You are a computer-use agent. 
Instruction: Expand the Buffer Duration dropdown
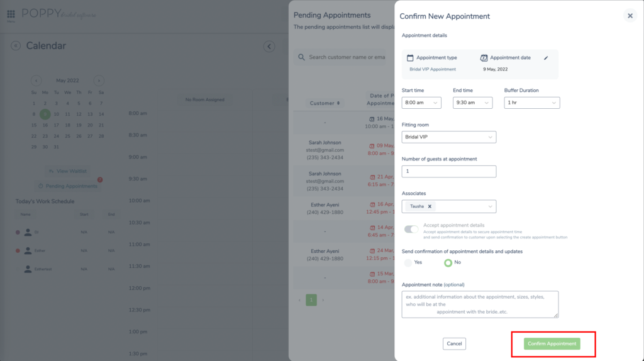[x=532, y=103]
